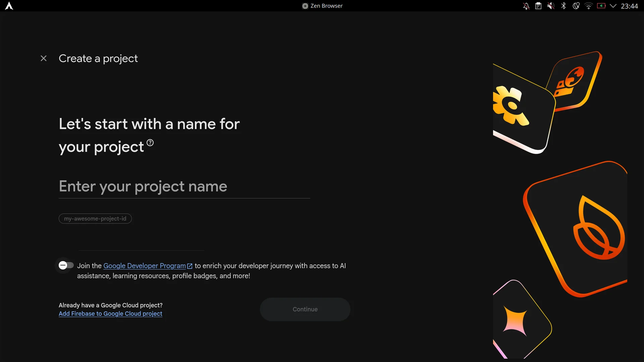This screenshot has width=644, height=362.
Task: Open the clipboard icon in system tray
Action: tap(538, 6)
